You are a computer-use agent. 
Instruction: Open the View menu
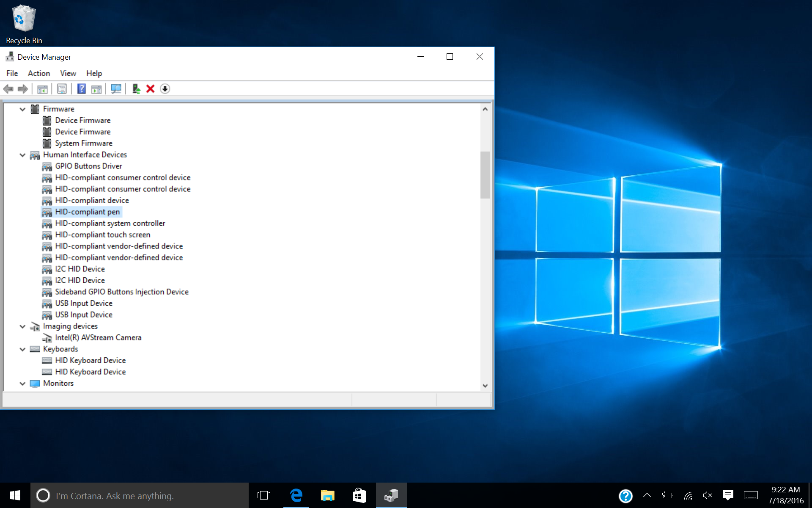[68, 73]
